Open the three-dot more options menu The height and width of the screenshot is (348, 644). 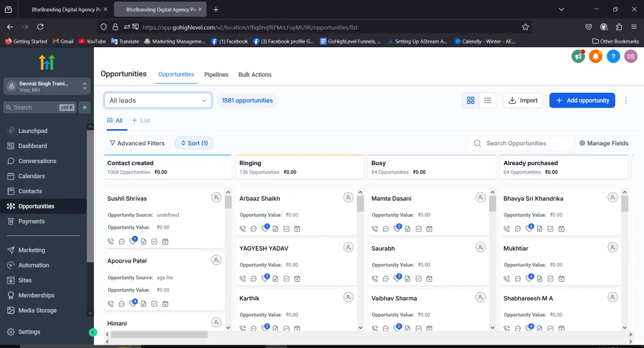[x=626, y=100]
